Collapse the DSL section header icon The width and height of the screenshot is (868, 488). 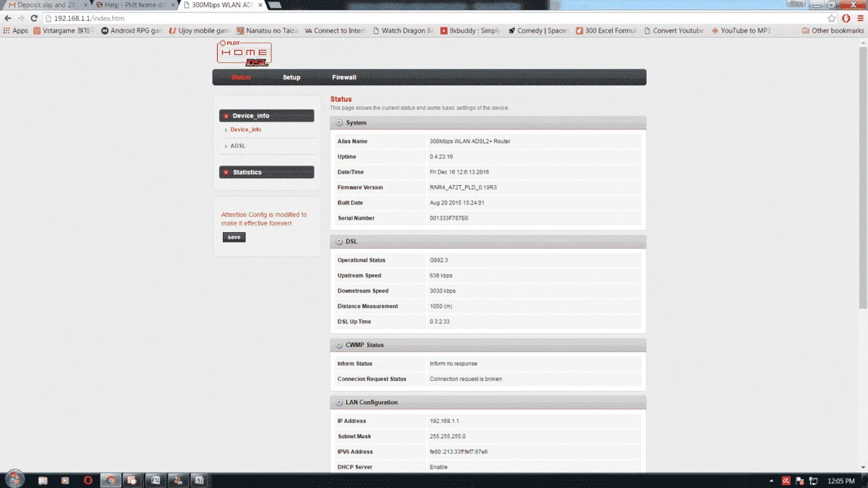coord(339,241)
